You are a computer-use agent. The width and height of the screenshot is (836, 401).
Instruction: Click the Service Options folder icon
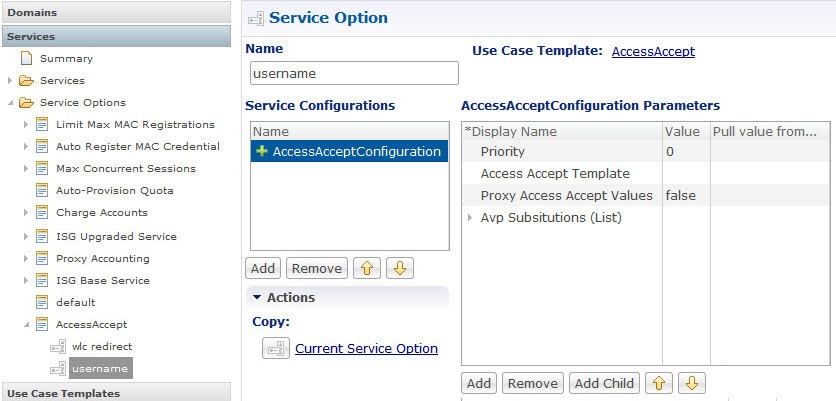click(26, 102)
